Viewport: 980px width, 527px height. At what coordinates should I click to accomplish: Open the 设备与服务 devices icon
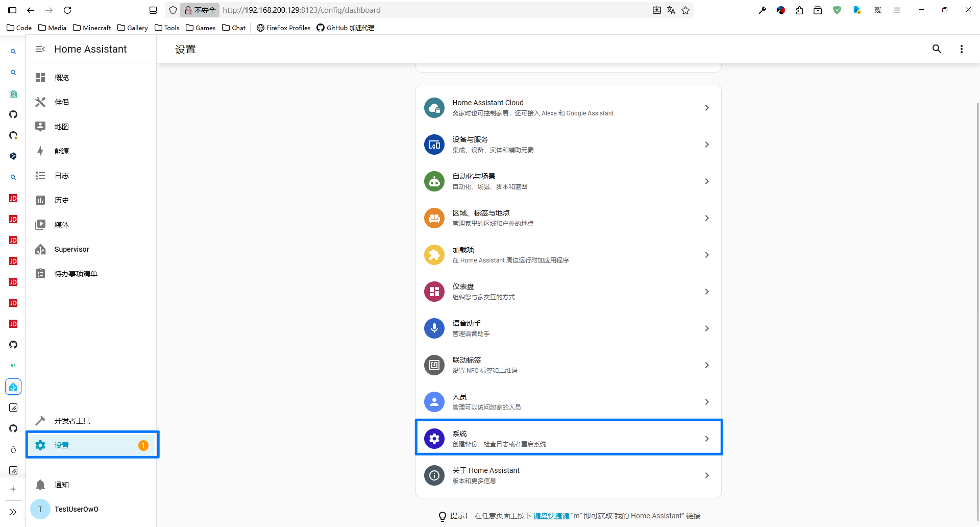(x=434, y=145)
